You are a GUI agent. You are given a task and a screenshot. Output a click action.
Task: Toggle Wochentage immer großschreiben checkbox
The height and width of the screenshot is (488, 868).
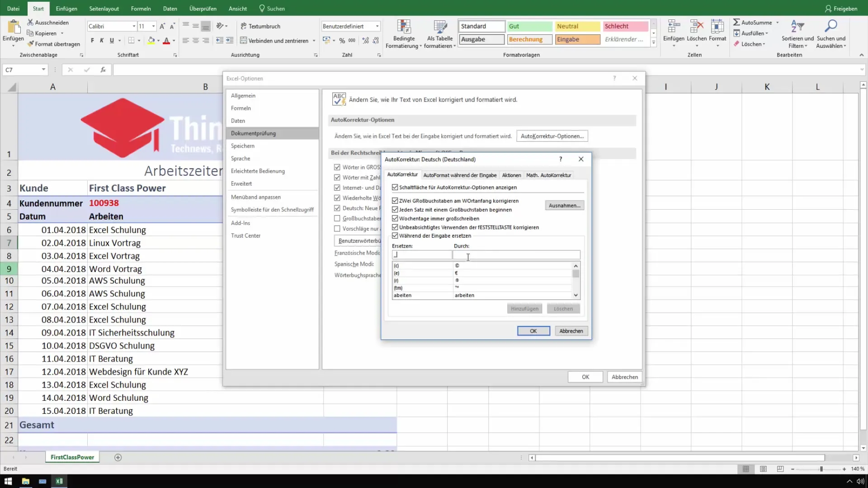(395, 218)
